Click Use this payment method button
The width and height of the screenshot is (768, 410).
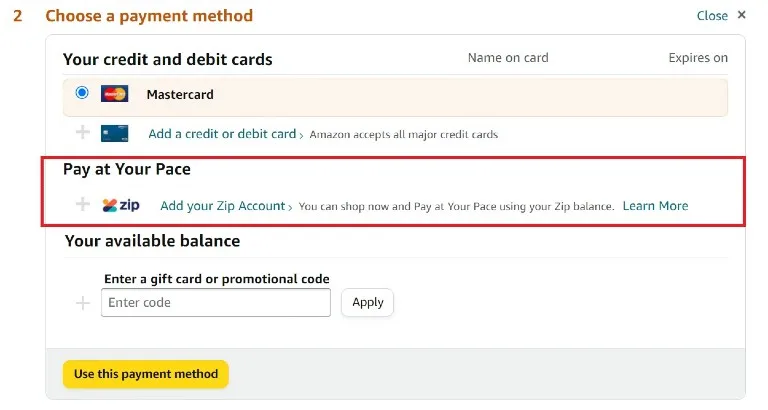click(146, 374)
